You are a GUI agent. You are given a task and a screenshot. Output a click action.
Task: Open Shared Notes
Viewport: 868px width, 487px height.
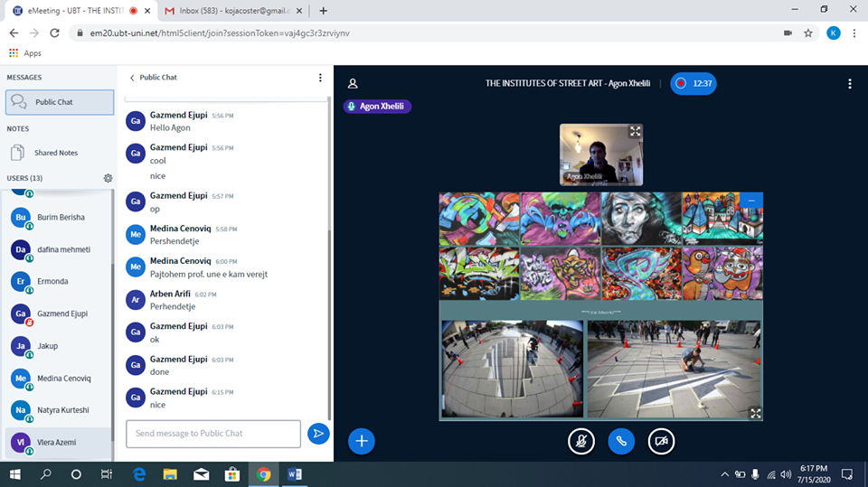click(55, 153)
